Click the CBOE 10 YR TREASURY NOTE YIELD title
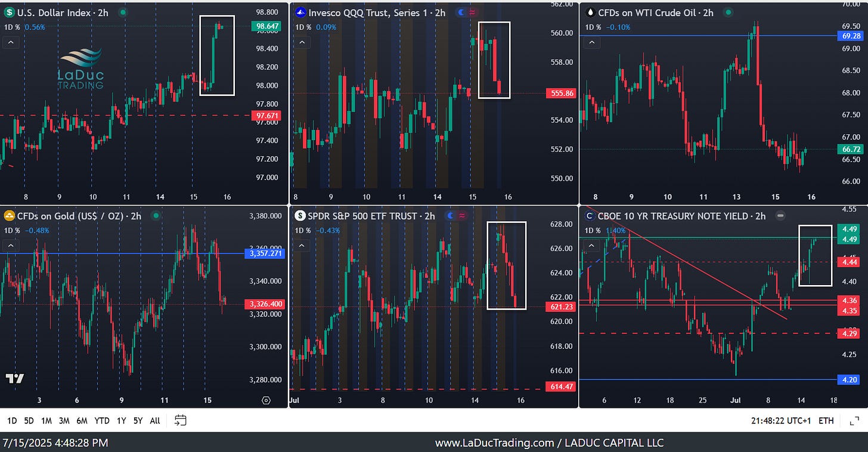The width and height of the screenshot is (868, 452). click(682, 215)
